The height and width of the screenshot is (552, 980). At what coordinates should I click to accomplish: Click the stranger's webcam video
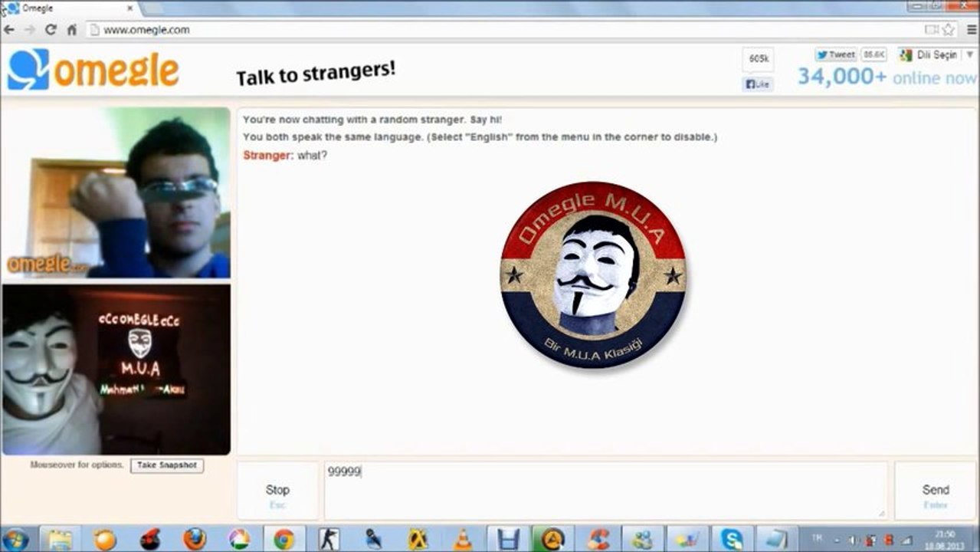116,192
